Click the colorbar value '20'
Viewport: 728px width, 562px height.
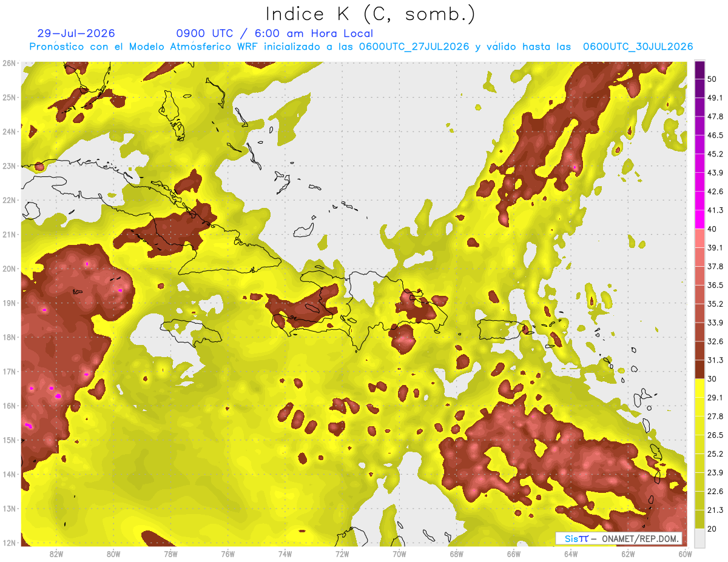pos(712,529)
